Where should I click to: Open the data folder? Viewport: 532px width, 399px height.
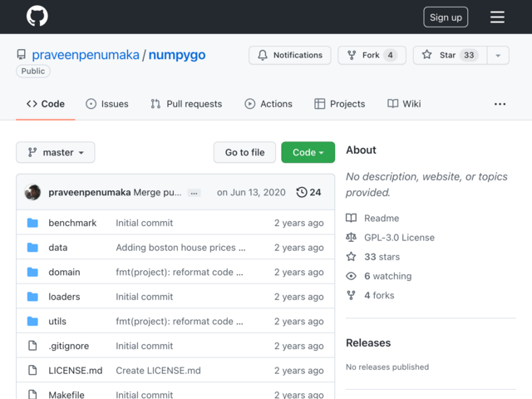(x=58, y=248)
